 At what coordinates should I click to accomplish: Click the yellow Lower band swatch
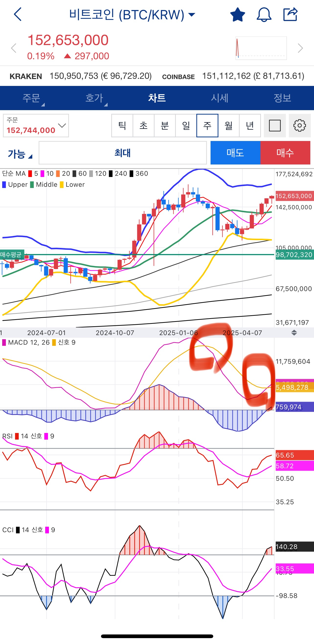62,185
